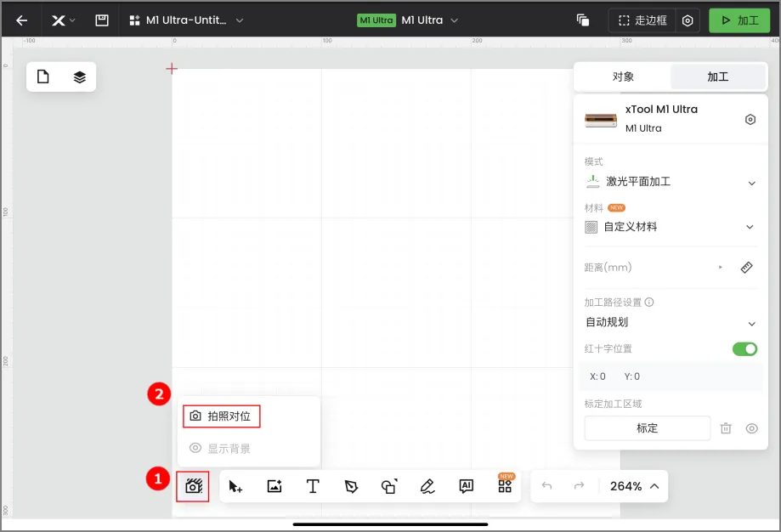
Task: Expand the 264% zoom level menu
Action: point(635,486)
